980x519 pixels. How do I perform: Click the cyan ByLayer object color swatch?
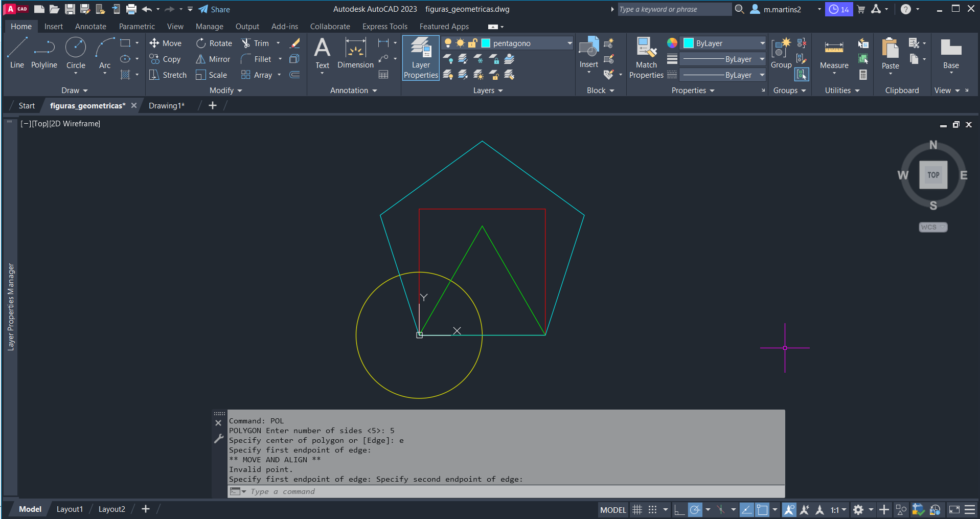point(689,43)
